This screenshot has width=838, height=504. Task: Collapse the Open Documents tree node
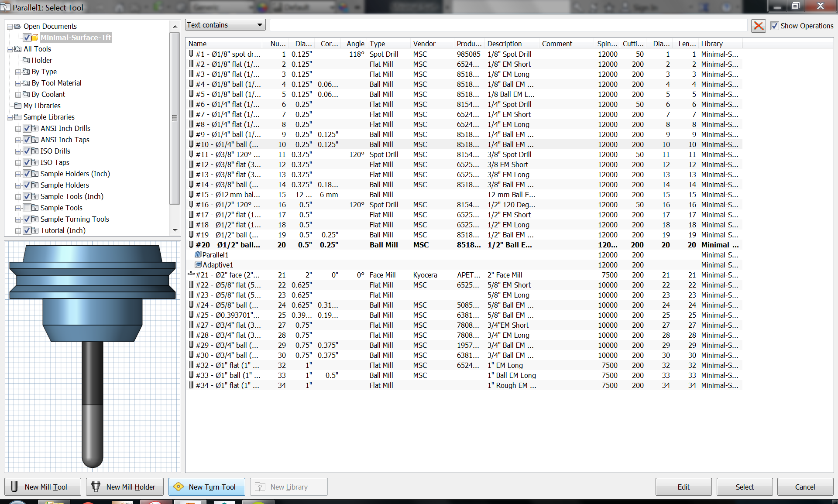tap(10, 27)
